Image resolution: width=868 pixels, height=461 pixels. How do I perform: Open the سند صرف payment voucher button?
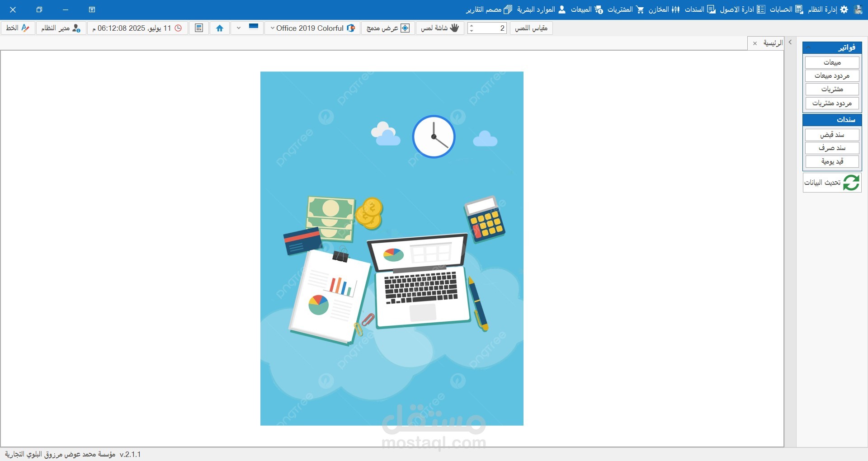point(832,148)
